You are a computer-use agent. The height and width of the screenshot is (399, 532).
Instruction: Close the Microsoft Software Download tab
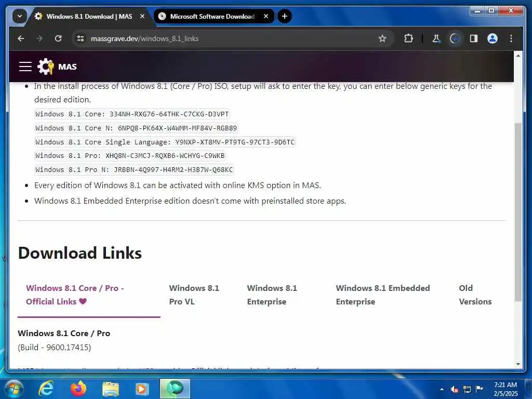266,16
